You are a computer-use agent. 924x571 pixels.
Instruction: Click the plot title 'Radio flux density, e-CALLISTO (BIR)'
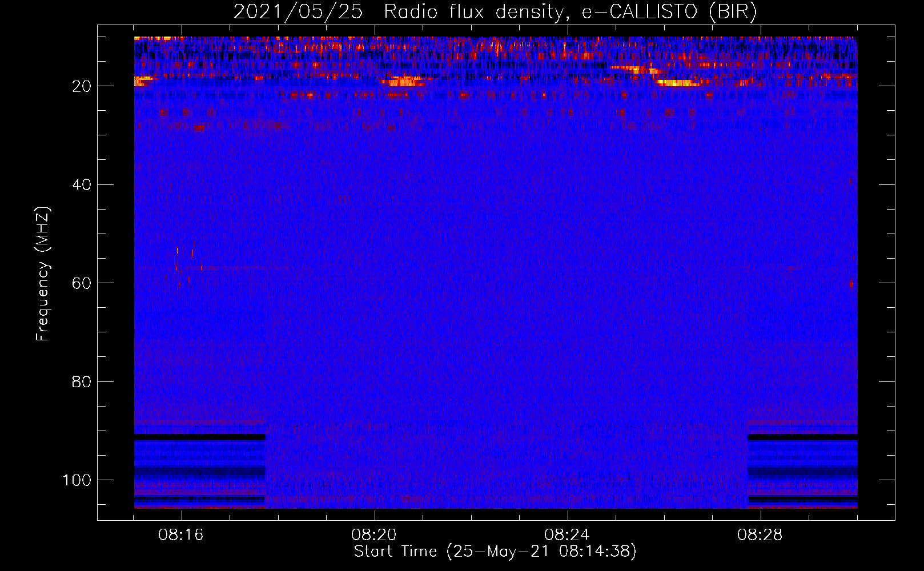click(571, 12)
